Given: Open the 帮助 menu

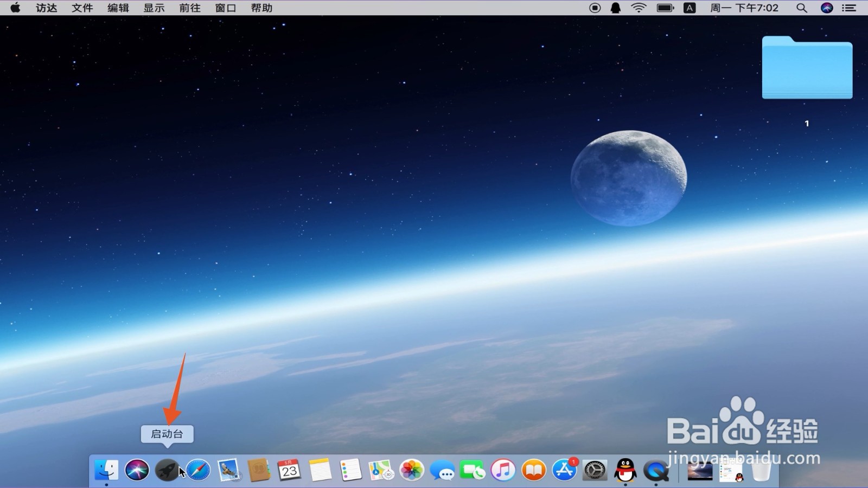Looking at the screenshot, I should tap(261, 8).
